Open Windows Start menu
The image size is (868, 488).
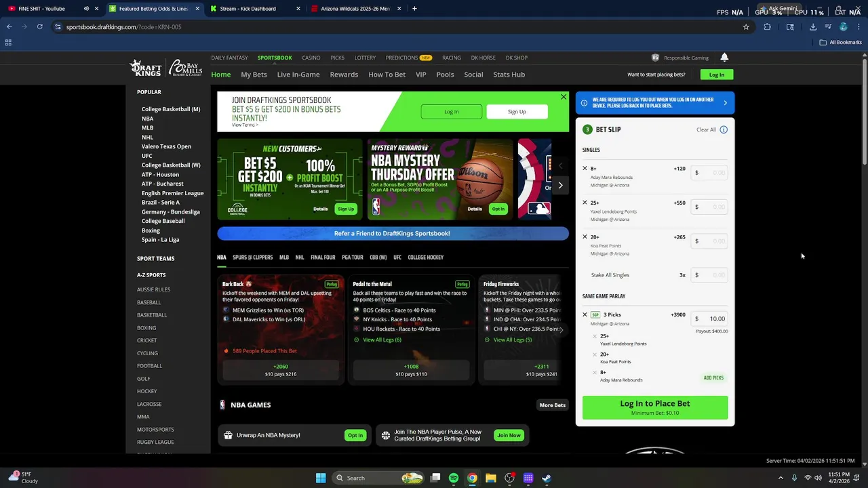point(321,478)
